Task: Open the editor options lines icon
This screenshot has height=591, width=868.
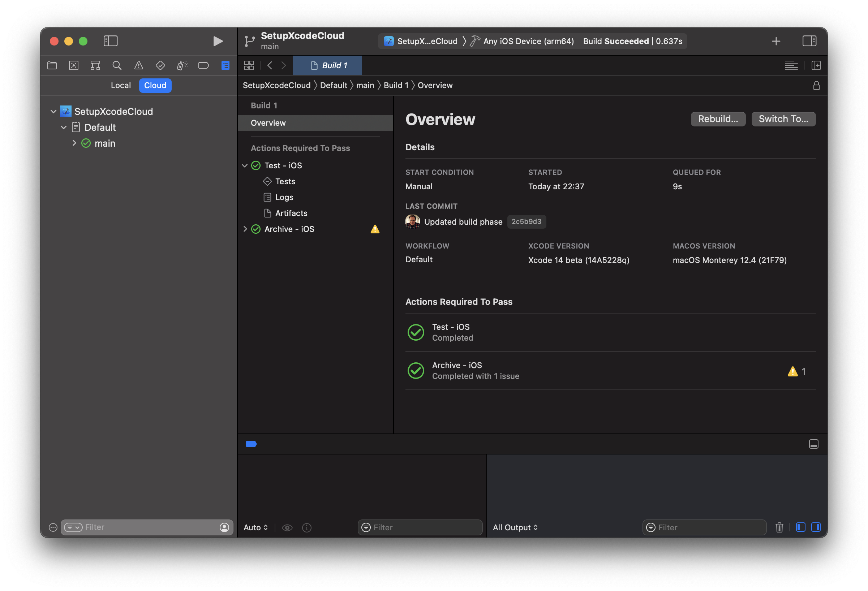Action: pyautogui.click(x=791, y=66)
